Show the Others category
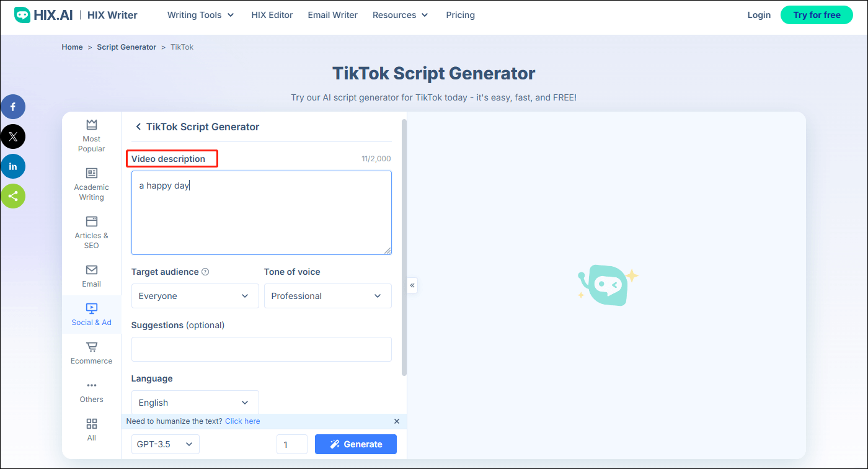Viewport: 868px width, 469px height. [92, 391]
